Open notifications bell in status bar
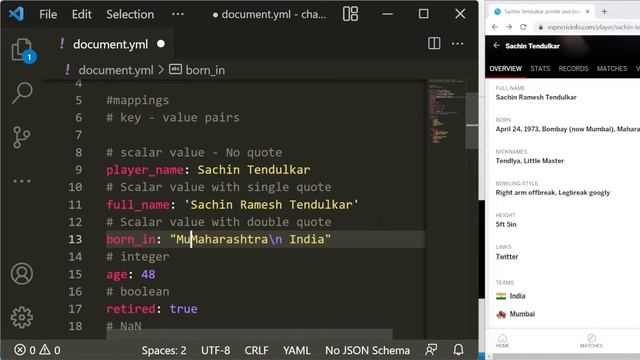The height and width of the screenshot is (360, 640). (458, 350)
